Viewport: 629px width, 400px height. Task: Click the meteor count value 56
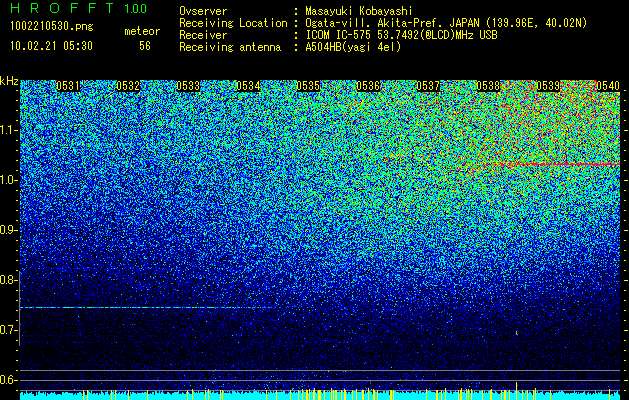coord(145,46)
